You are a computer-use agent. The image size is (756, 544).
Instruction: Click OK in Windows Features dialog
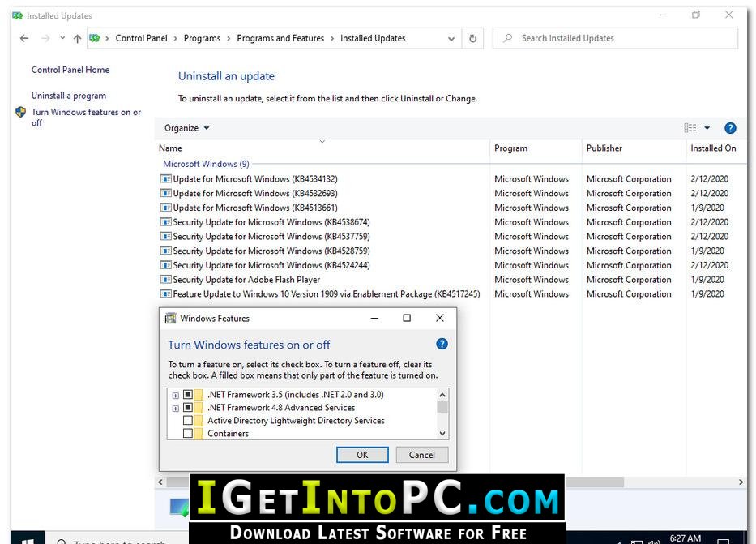(x=362, y=455)
